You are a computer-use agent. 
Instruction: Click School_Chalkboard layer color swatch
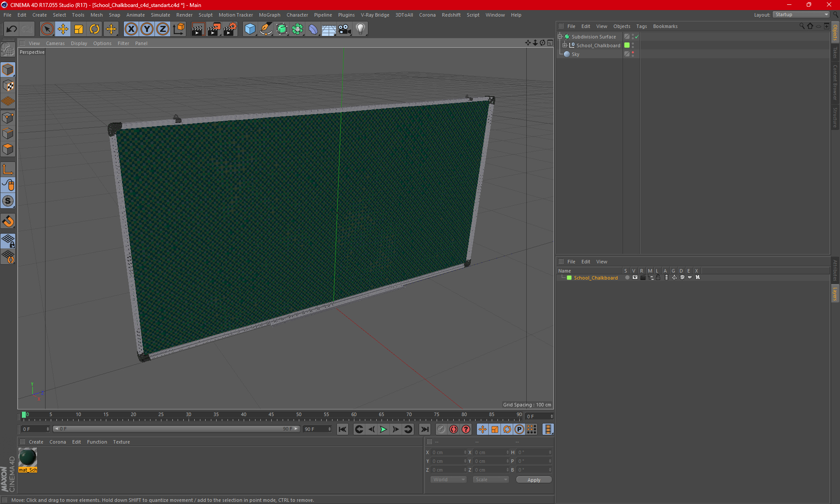coord(569,278)
